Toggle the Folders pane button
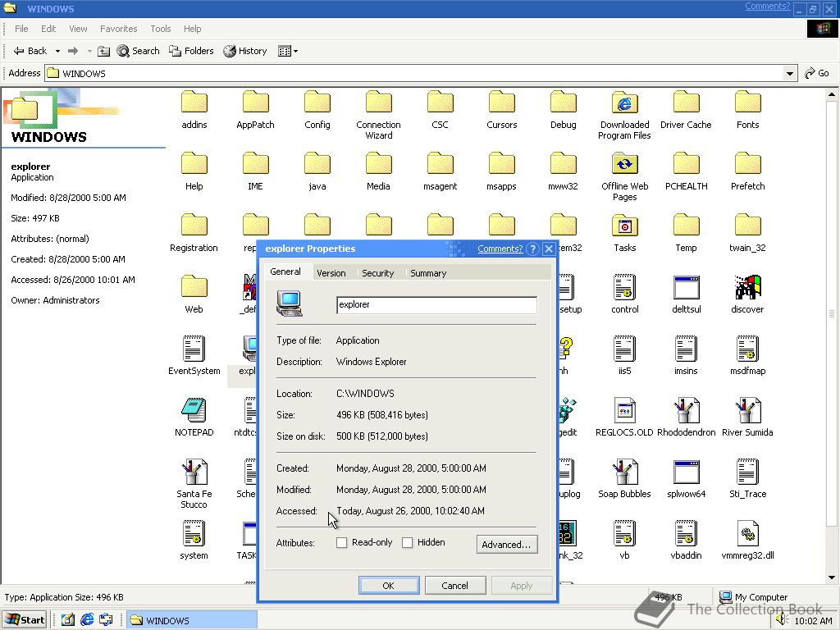The image size is (840, 630). [191, 51]
